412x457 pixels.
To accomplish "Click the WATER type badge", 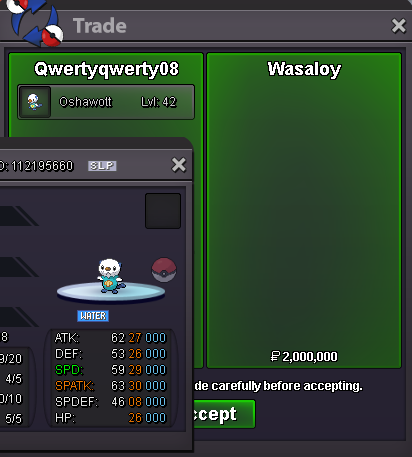I will (93, 316).
